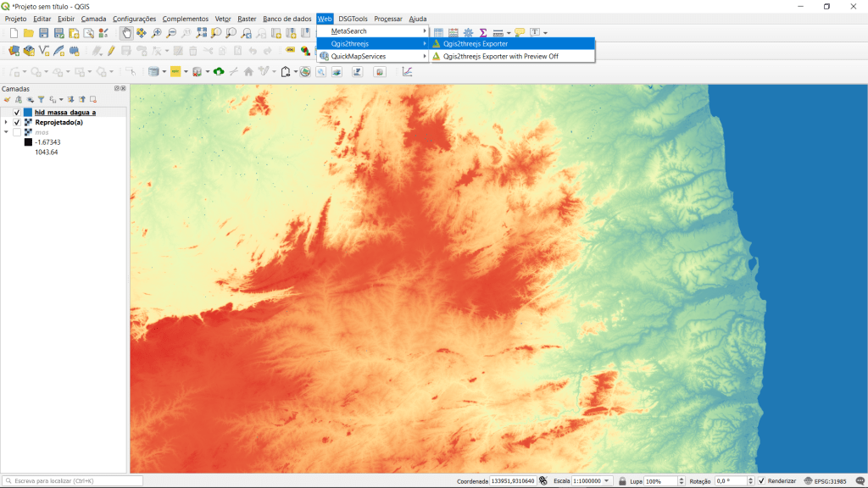Open the statistical summary panel
This screenshot has height=488, width=868.
click(x=483, y=34)
